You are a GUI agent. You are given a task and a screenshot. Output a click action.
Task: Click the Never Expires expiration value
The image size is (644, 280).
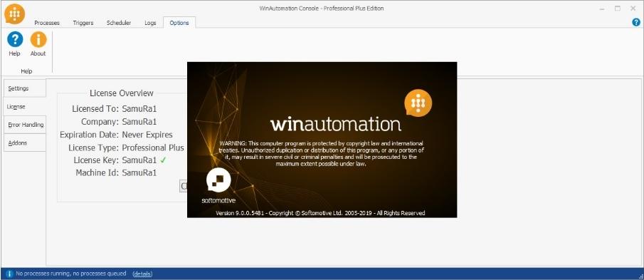(x=147, y=135)
